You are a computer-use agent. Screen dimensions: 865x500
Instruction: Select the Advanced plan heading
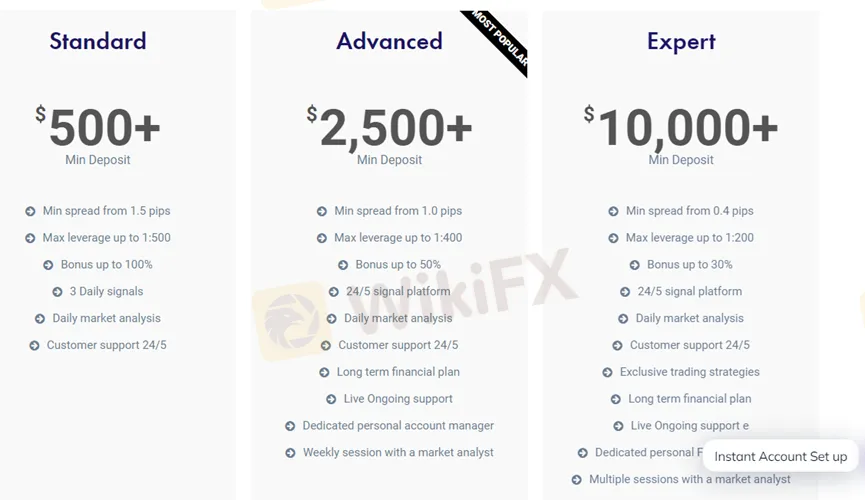[x=389, y=41]
